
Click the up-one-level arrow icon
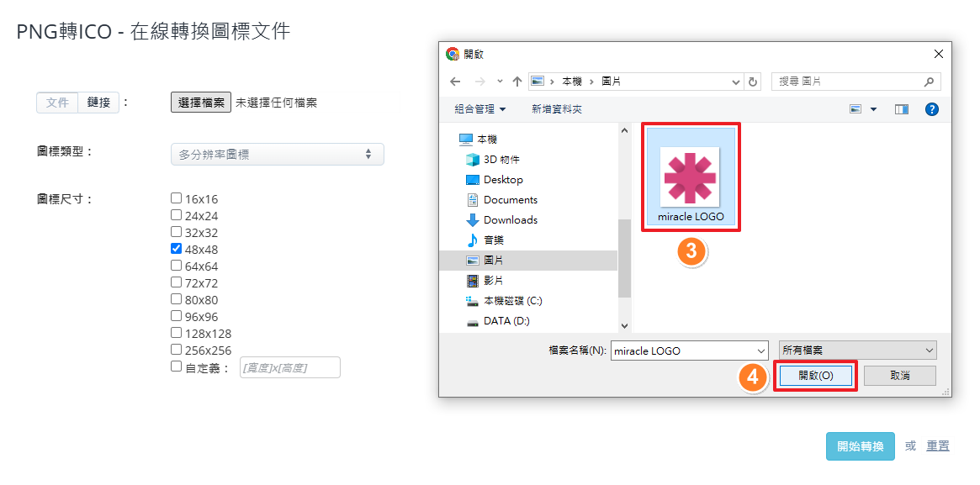(x=516, y=82)
